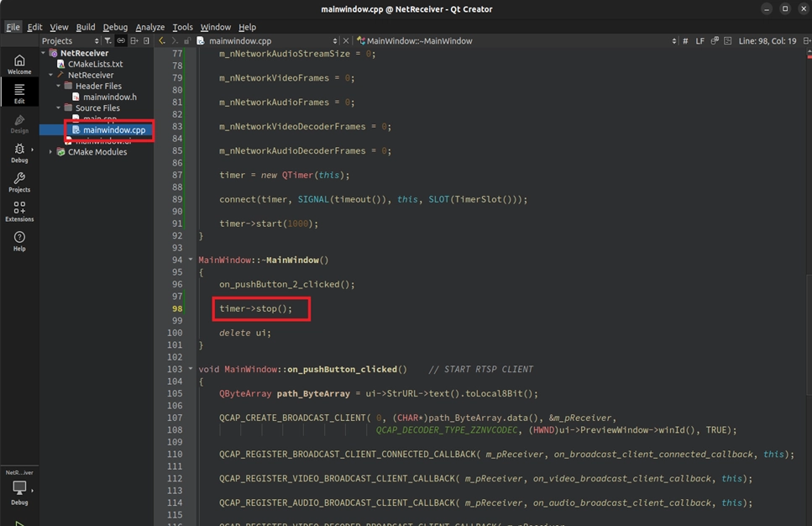Open the Extensions mode
This screenshot has width=812, height=526.
(x=19, y=212)
